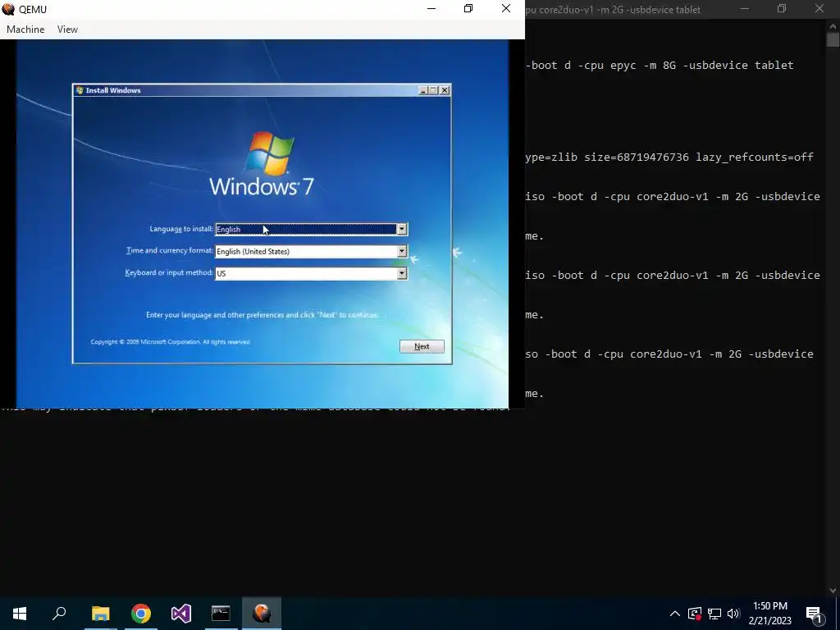Maximize the Install Windows dialog
Viewport: 840px width, 630px height.
click(434, 90)
